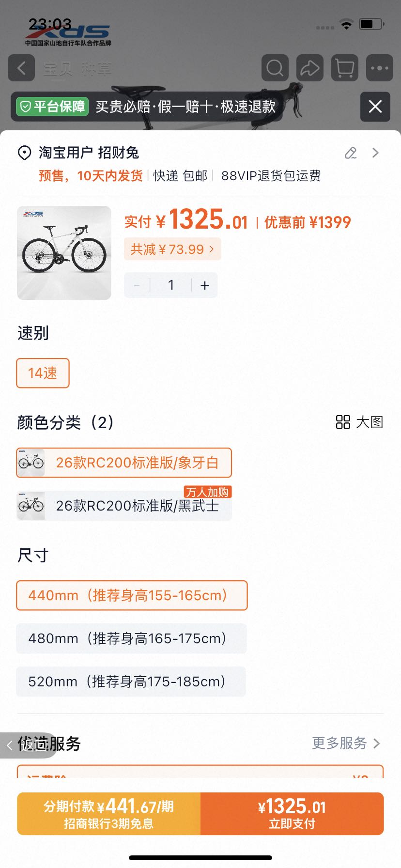Screen dimensions: 401x868
Task: Tap the share arrow icon
Action: pos(310,68)
